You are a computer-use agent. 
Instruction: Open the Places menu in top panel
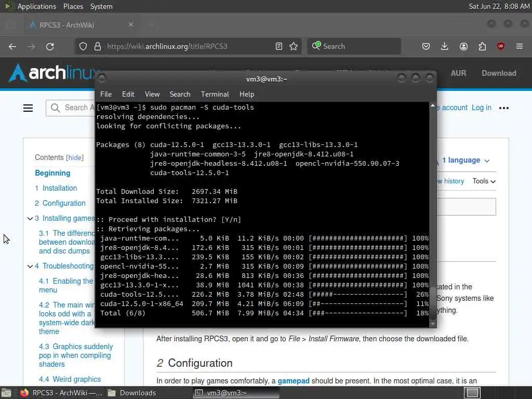[x=73, y=6]
